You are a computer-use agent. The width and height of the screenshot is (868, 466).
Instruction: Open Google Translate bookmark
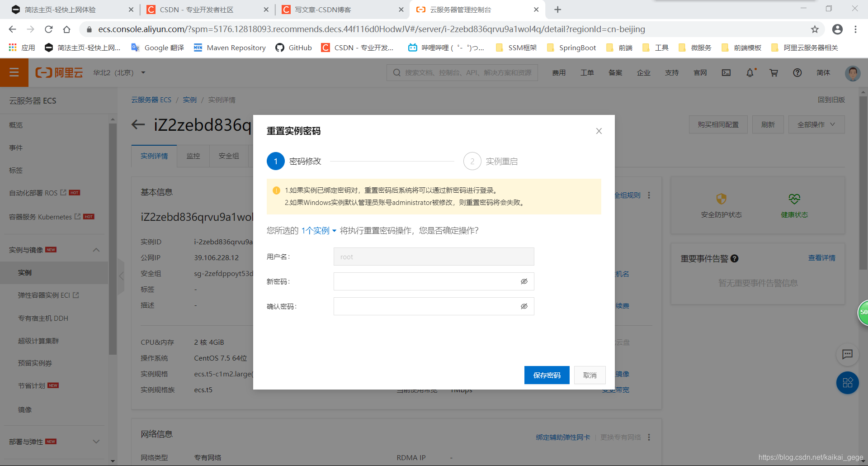[157, 48]
